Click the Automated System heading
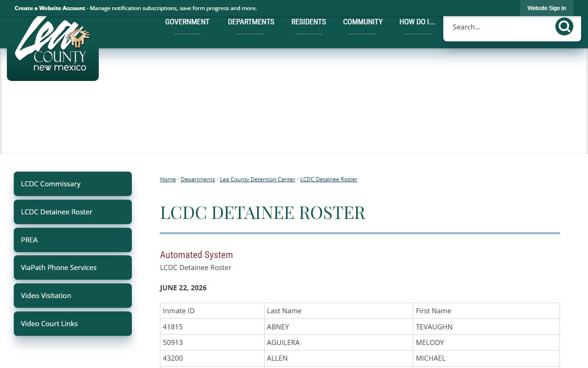The height and width of the screenshot is (368, 588). (x=196, y=255)
